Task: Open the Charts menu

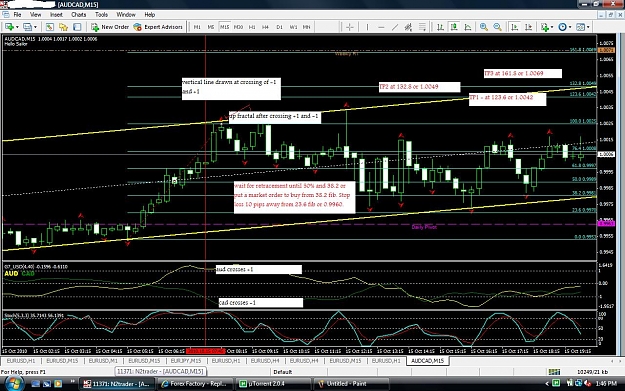Action: click(79, 15)
